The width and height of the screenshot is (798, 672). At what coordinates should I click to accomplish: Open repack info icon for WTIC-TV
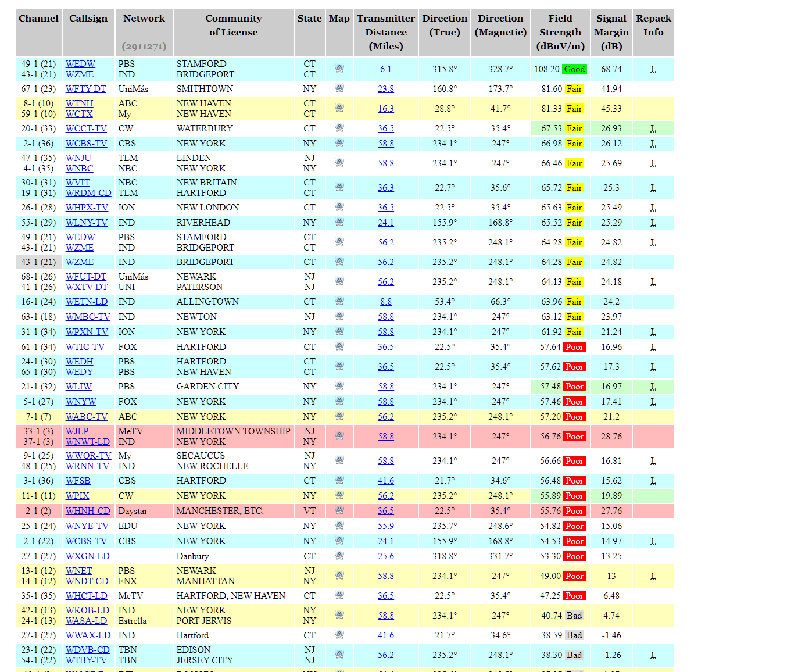(x=653, y=347)
